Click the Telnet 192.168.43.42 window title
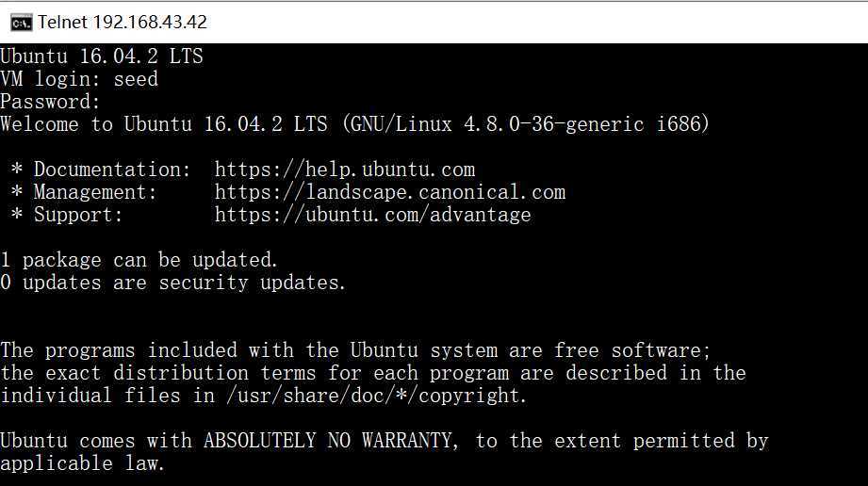 (x=123, y=23)
